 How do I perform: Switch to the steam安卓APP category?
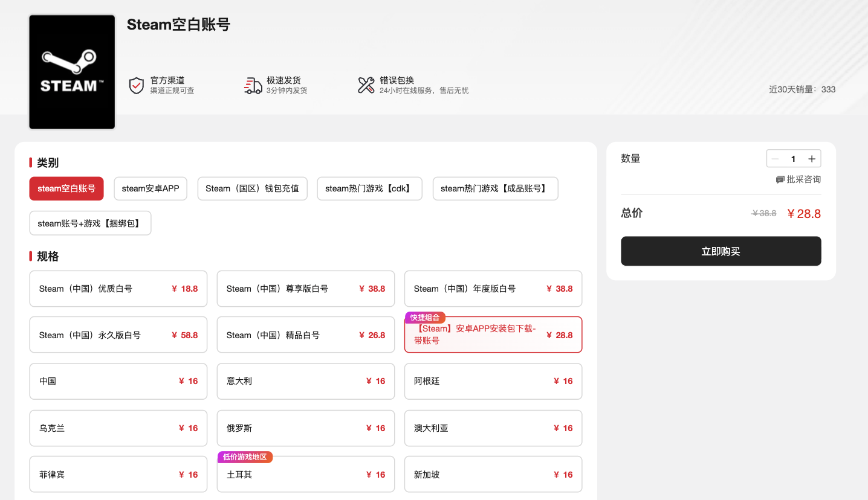(x=150, y=188)
